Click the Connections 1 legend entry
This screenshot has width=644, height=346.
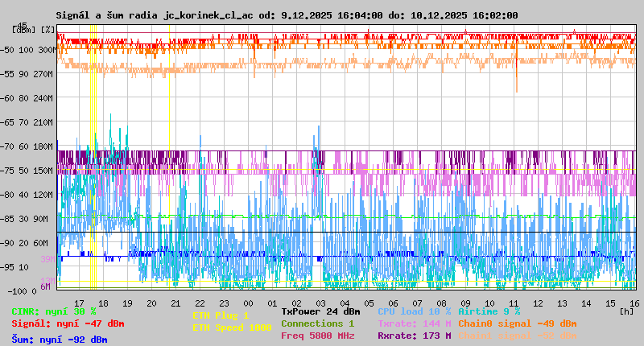(317, 323)
